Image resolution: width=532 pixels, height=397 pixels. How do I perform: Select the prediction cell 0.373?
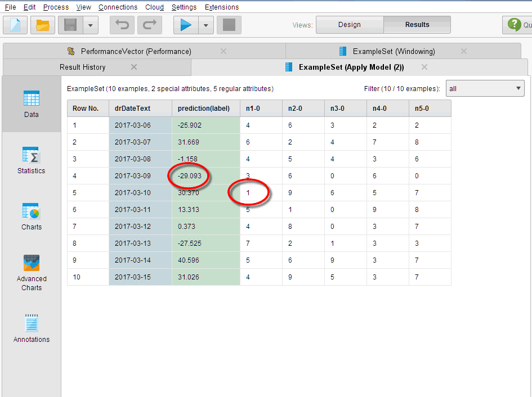[x=206, y=227]
